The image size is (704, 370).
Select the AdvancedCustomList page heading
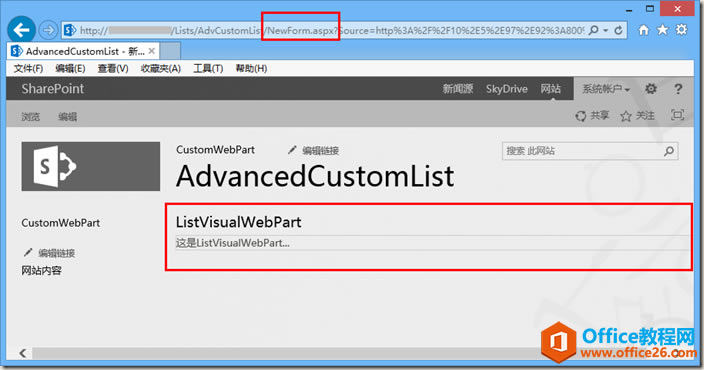315,176
